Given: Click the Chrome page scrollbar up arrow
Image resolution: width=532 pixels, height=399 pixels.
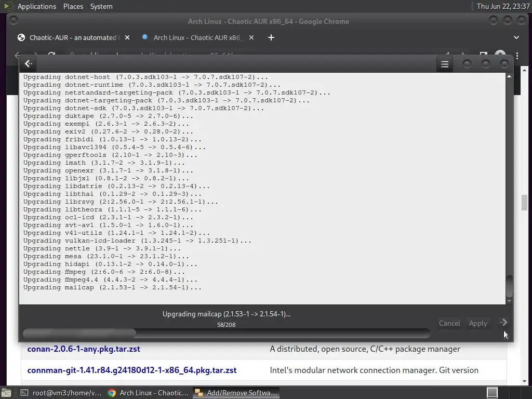Looking at the screenshot, I should [x=525, y=70].
